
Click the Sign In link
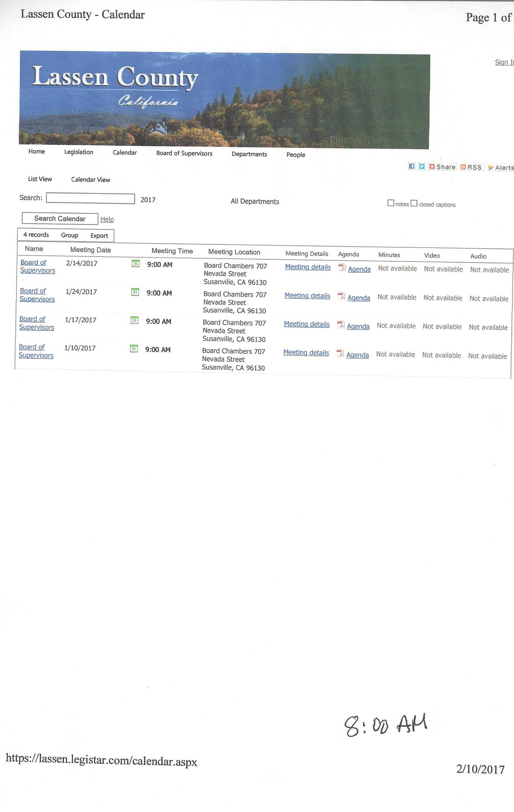tap(504, 62)
